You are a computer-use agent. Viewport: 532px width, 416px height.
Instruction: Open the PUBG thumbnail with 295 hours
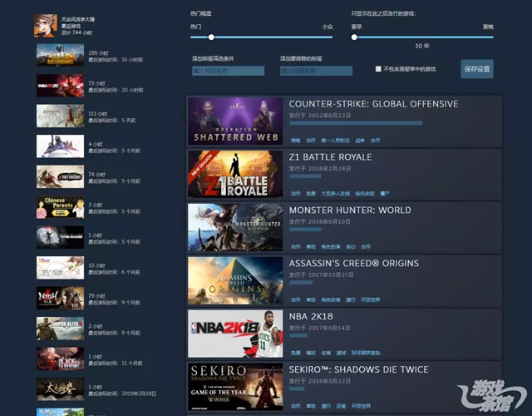point(60,55)
